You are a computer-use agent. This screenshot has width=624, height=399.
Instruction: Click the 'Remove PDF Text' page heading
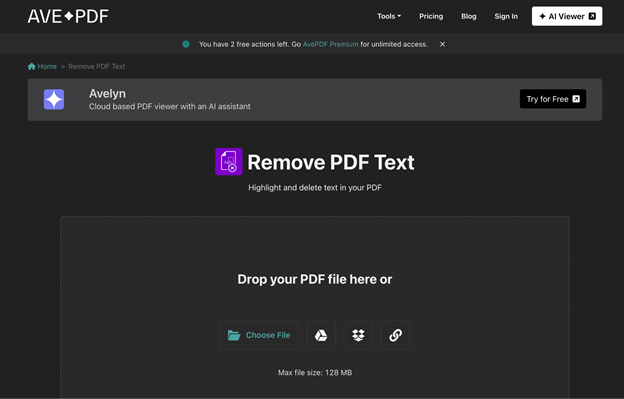click(x=331, y=162)
